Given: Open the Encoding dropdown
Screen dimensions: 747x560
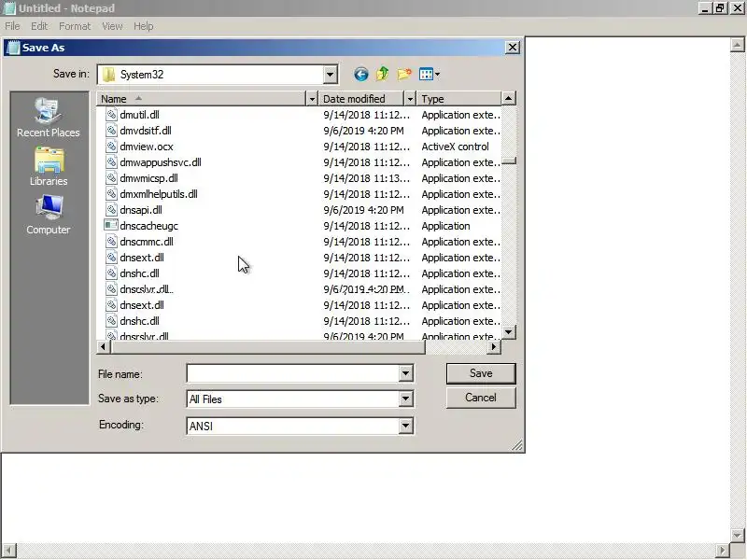Looking at the screenshot, I should [405, 426].
